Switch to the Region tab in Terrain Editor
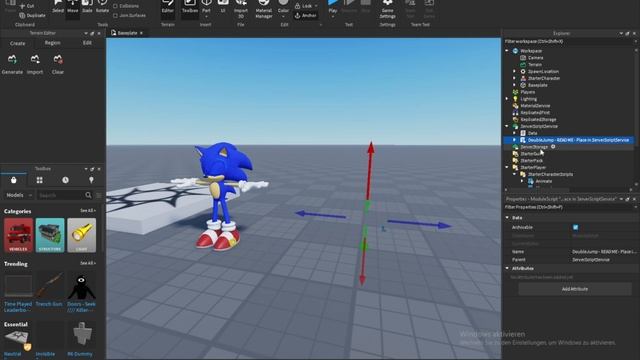Image resolution: width=640 pixels, height=360 pixels. pos(53,43)
